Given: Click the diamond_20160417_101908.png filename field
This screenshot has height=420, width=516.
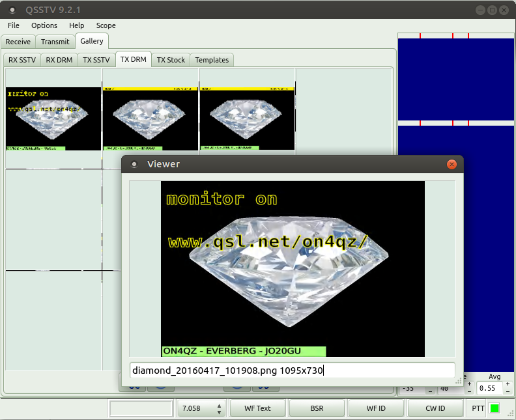Looking at the screenshot, I should click(x=293, y=371).
